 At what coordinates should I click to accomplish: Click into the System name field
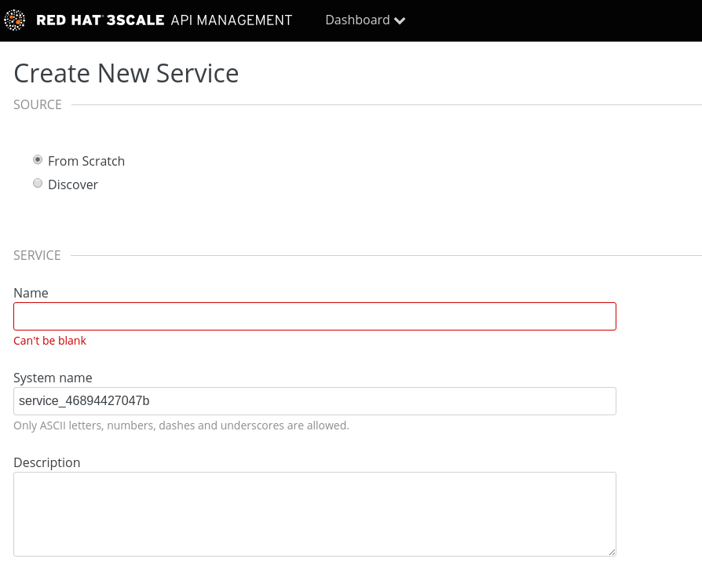314,401
